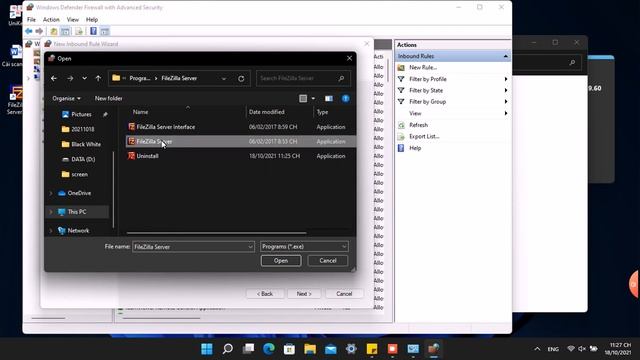
Task: Toggle the preview pane icon
Action: (x=329, y=98)
